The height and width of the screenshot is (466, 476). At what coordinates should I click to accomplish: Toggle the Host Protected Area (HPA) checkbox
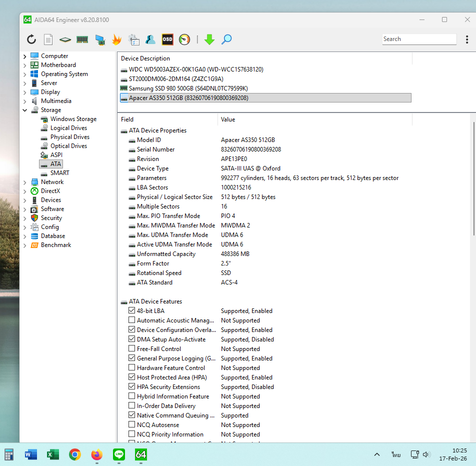(x=132, y=377)
